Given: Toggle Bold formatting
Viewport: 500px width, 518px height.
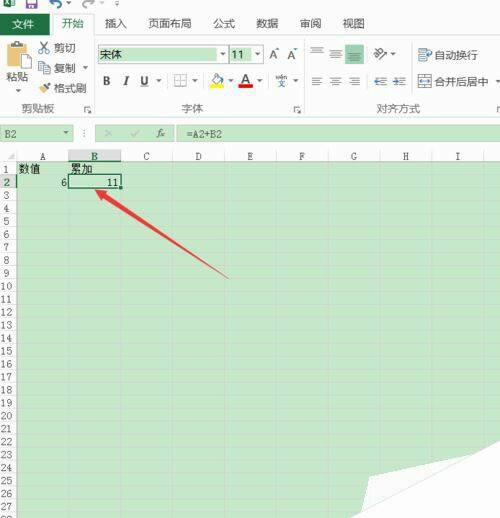Looking at the screenshot, I should coord(107,81).
